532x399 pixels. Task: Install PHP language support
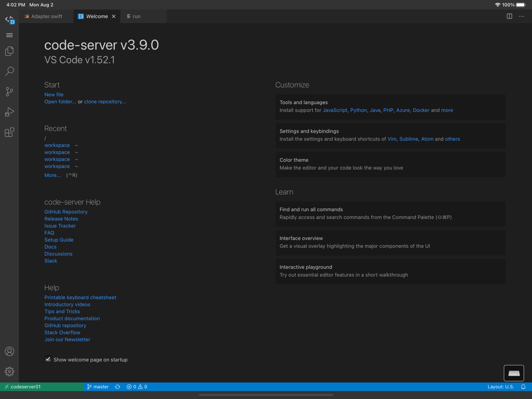point(388,110)
